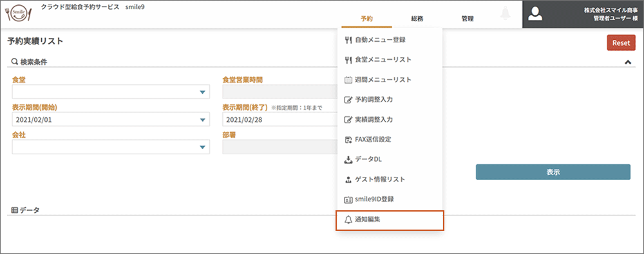Open the user profile avatar icon
This screenshot has width=644, height=254.
535,14
